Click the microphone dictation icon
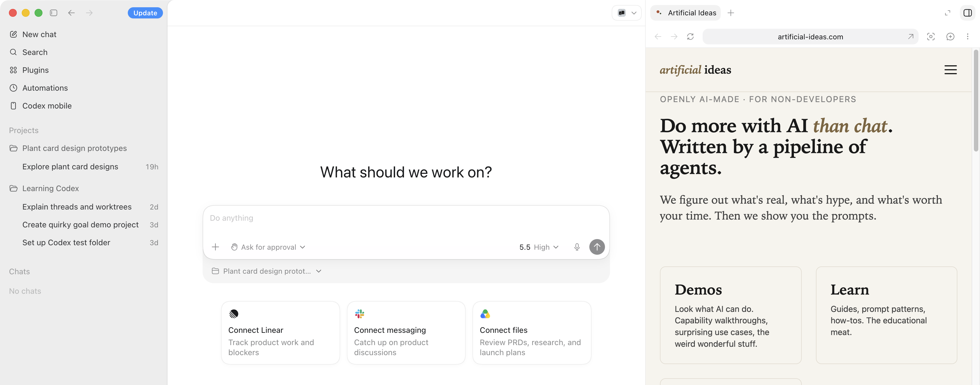Image resolution: width=980 pixels, height=385 pixels. [577, 247]
